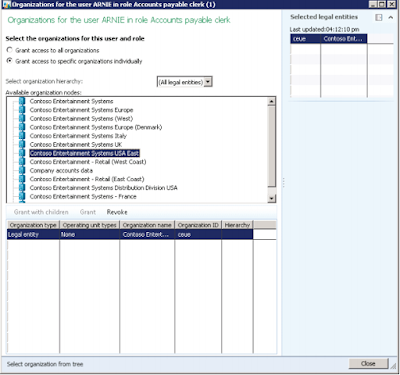
Task: Click the icon beside Contoso Entertainment Systems UK
Action: pos(22,144)
